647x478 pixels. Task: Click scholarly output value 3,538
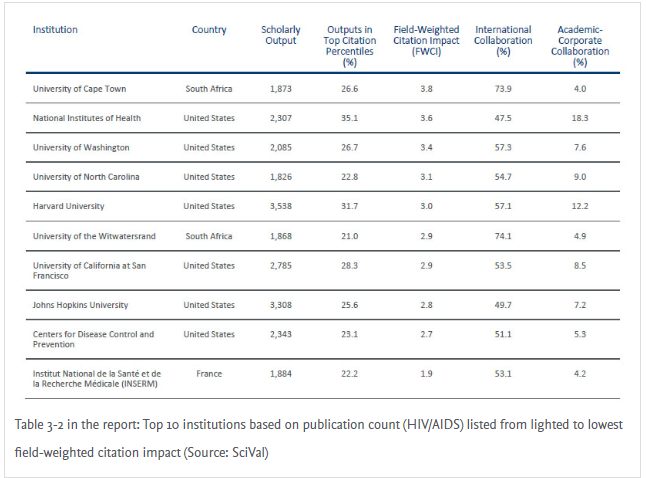(281, 206)
